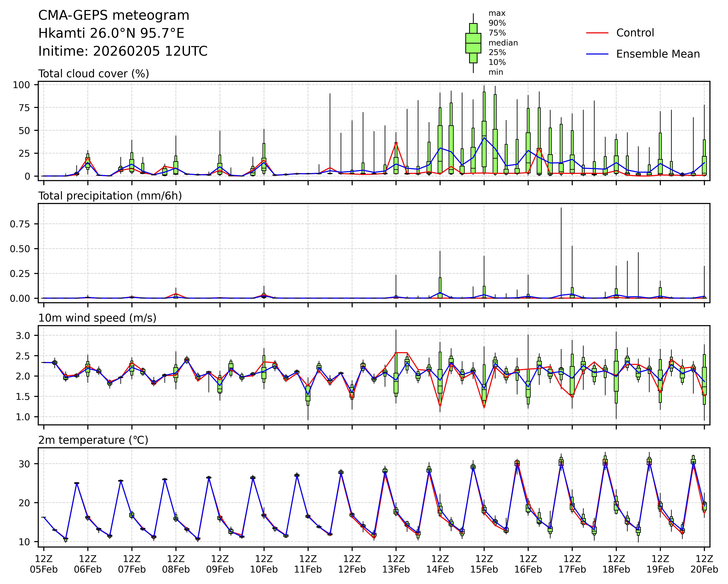Viewport: 728px width, 584px height.
Task: Click the '12Z 13Feb' x-axis label
Action: [396, 564]
